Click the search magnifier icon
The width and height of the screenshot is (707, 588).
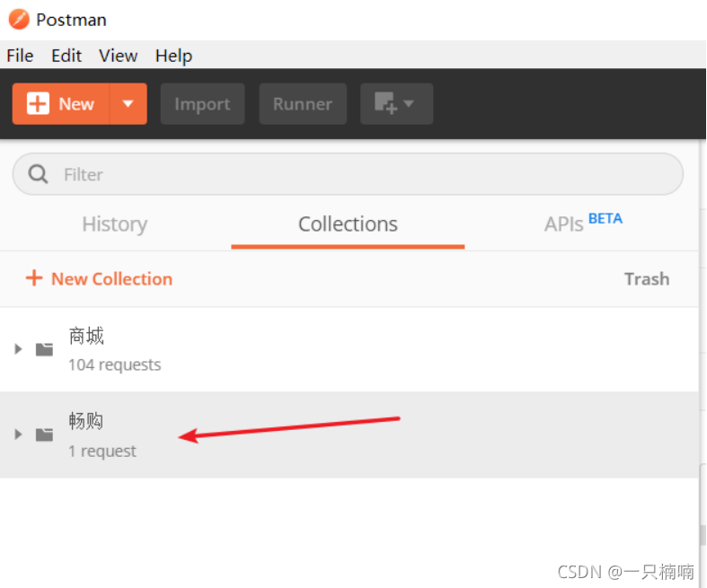coord(38,174)
